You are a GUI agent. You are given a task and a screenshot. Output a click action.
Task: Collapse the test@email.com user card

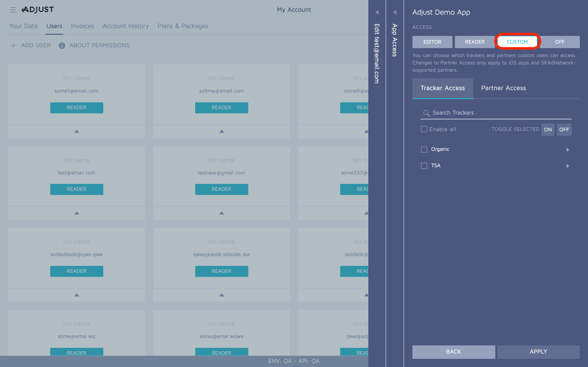point(77,213)
